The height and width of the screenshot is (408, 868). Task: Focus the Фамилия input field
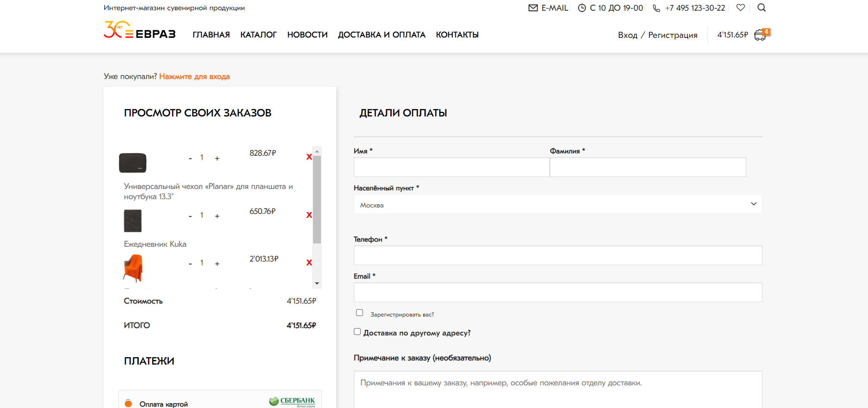(648, 167)
